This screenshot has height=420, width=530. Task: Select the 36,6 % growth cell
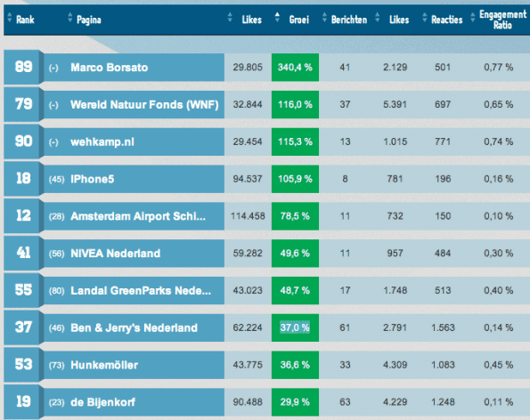(x=295, y=364)
